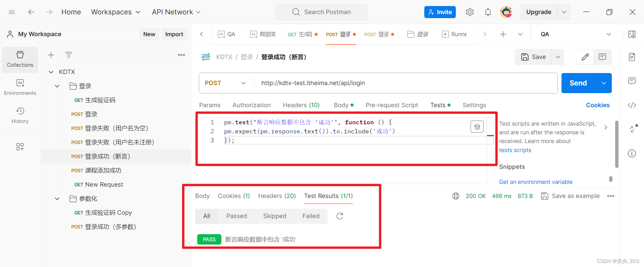This screenshot has height=267, width=644.
Task: Click the request URL field
Action: coord(406,83)
